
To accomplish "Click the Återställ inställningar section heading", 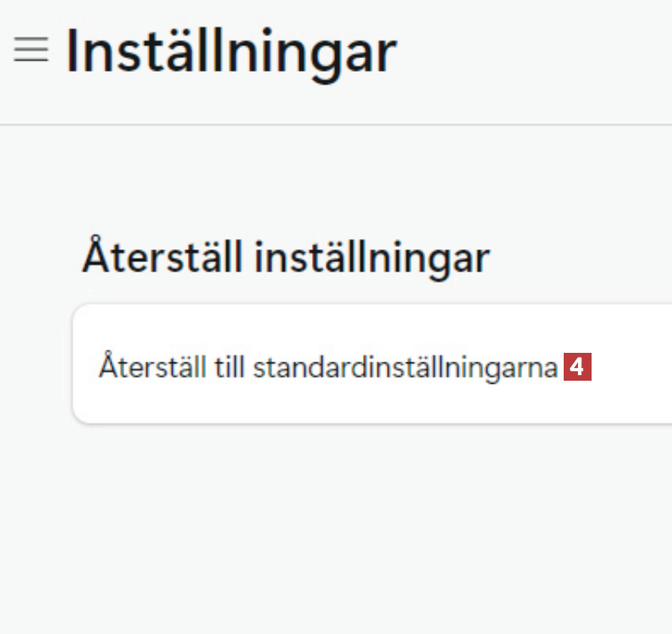I will 286,257.
